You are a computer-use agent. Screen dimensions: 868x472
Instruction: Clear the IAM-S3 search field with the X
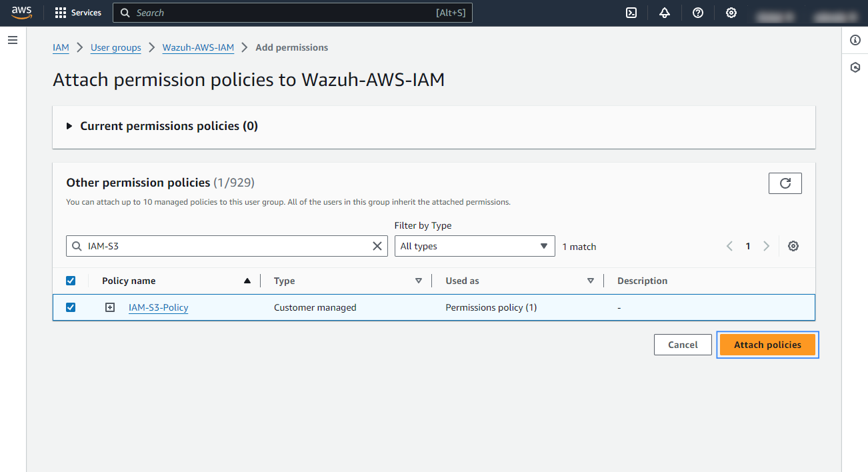coord(377,245)
